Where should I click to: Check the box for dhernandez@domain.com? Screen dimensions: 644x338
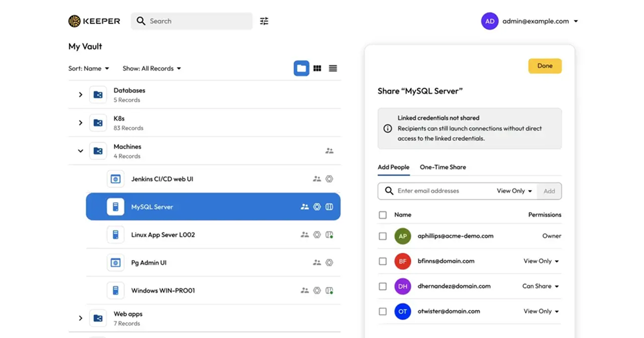coord(383,286)
